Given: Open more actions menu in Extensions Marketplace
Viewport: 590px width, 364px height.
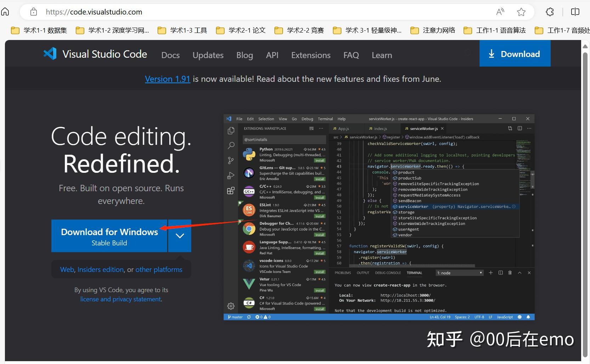Looking at the screenshot, I should 321,129.
